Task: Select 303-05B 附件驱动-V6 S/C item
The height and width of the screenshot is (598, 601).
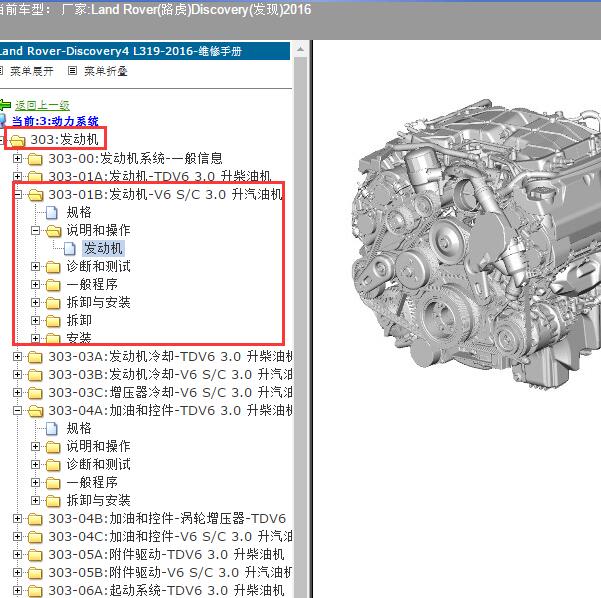Action: [171, 573]
